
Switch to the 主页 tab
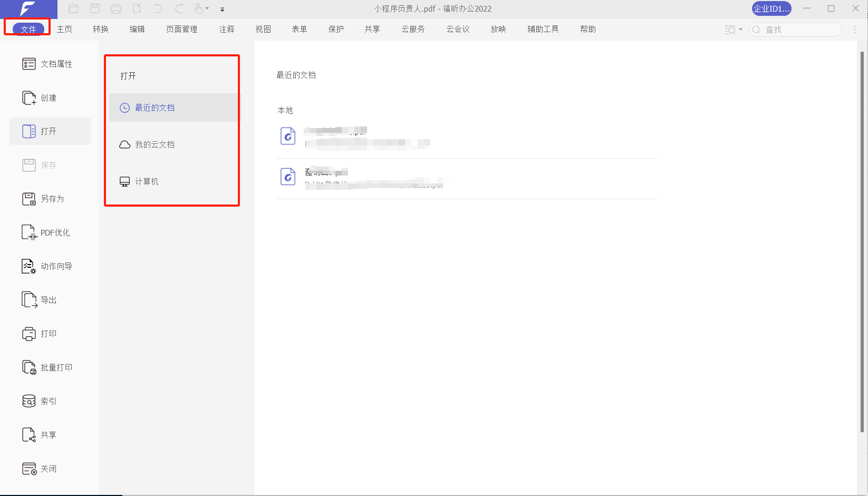64,29
